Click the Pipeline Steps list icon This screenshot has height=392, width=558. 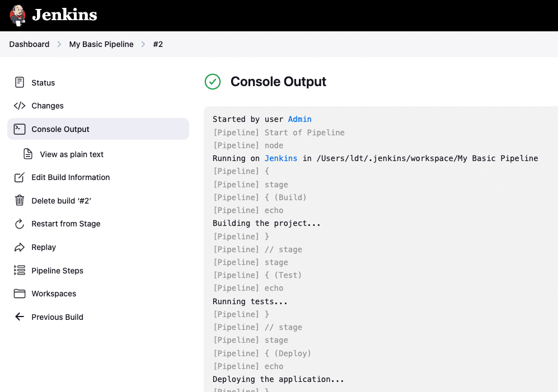pos(20,270)
